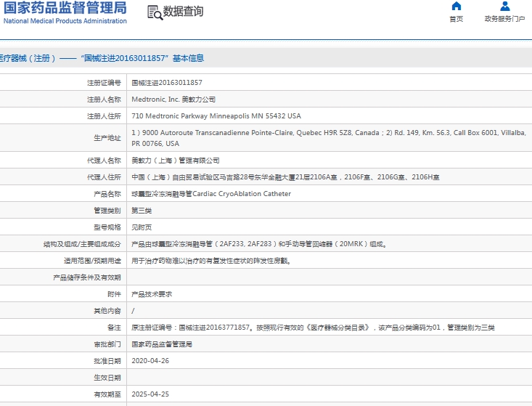Screen dimensions: 532x406
Task: Select the 产品储存条件及有效期 label
Action: pos(87,277)
